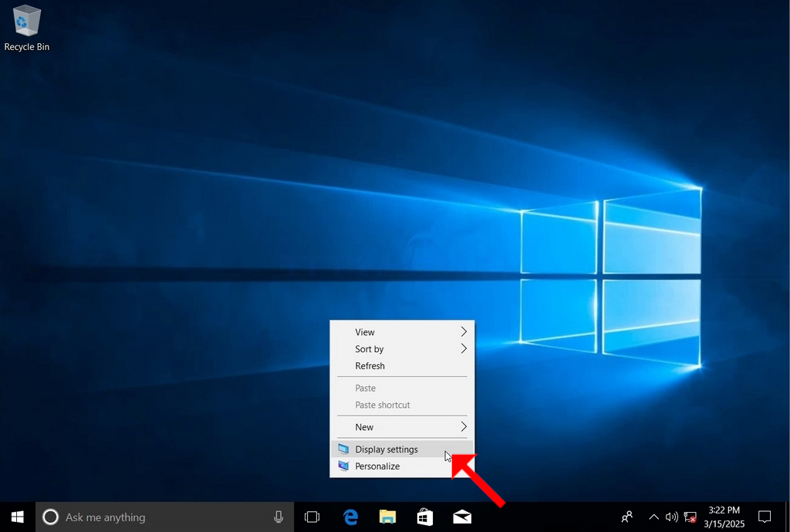Click the Windows Start button

pyautogui.click(x=18, y=517)
